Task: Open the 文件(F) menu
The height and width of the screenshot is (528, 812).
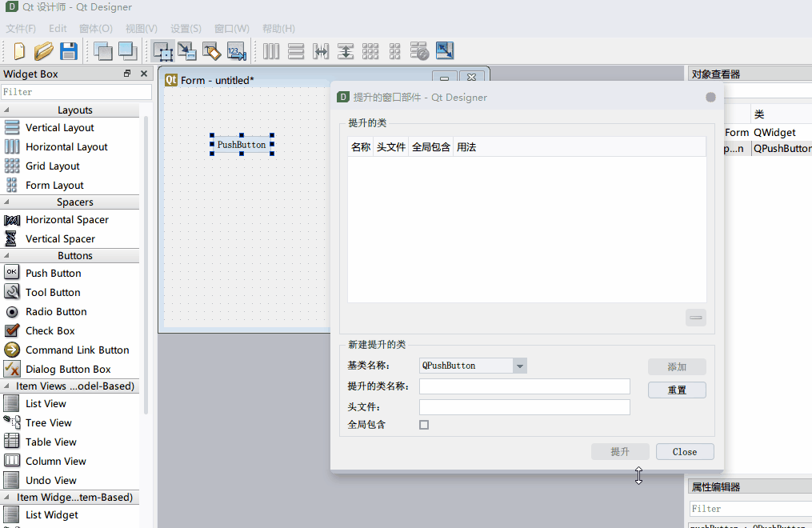Action: click(x=21, y=29)
